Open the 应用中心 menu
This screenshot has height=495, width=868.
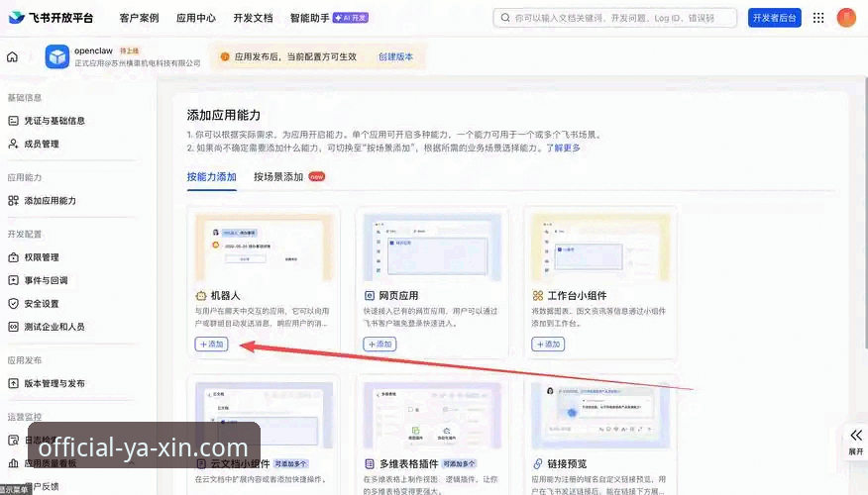[x=196, y=18]
